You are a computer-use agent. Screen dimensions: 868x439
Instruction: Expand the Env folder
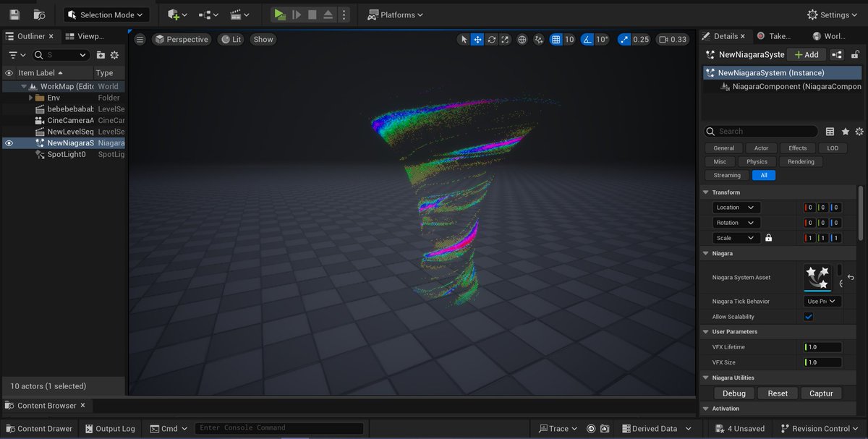pos(31,98)
